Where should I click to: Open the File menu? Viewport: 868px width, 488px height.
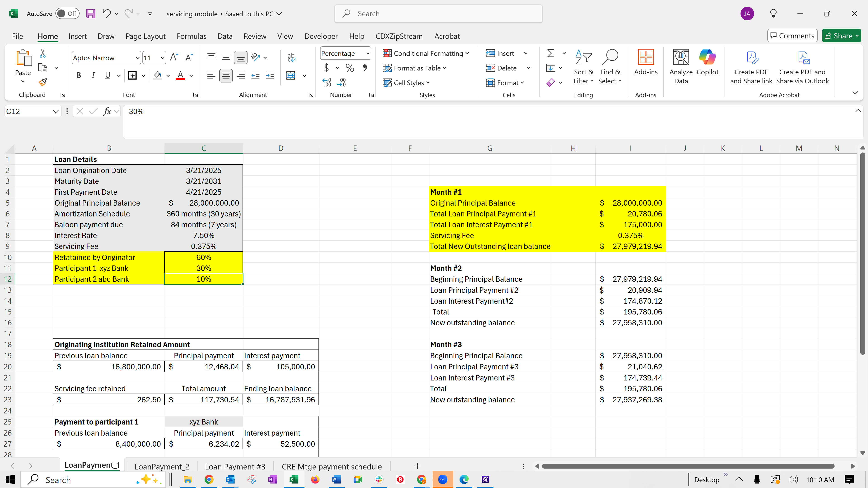click(x=17, y=36)
